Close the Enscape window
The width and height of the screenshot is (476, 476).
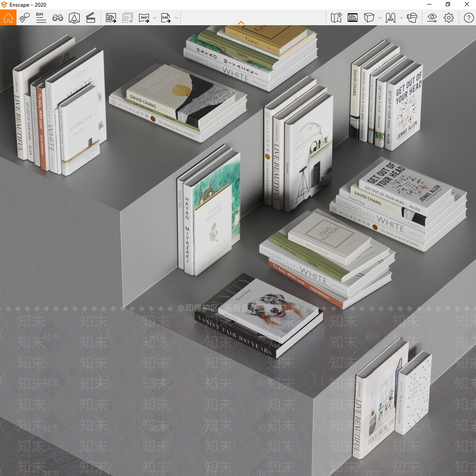[x=467, y=4]
